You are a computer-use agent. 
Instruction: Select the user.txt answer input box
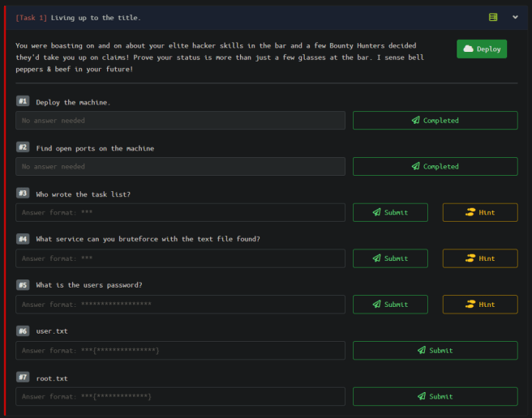(x=180, y=351)
